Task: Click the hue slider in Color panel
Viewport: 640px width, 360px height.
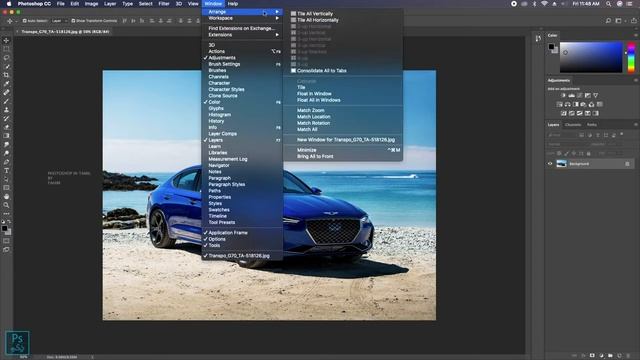Action: [x=631, y=58]
